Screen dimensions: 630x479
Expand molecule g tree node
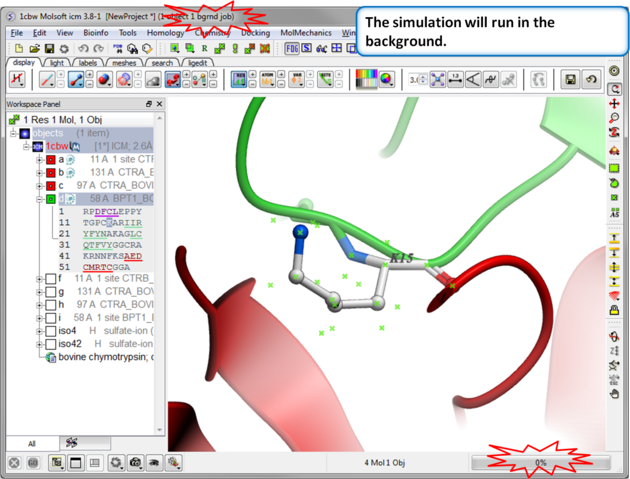tap(39, 291)
